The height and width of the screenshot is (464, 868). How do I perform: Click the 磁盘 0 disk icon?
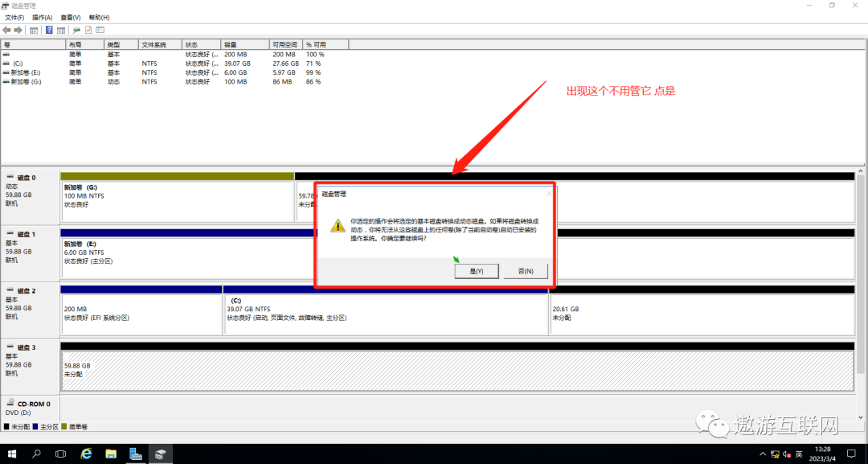click(x=10, y=177)
